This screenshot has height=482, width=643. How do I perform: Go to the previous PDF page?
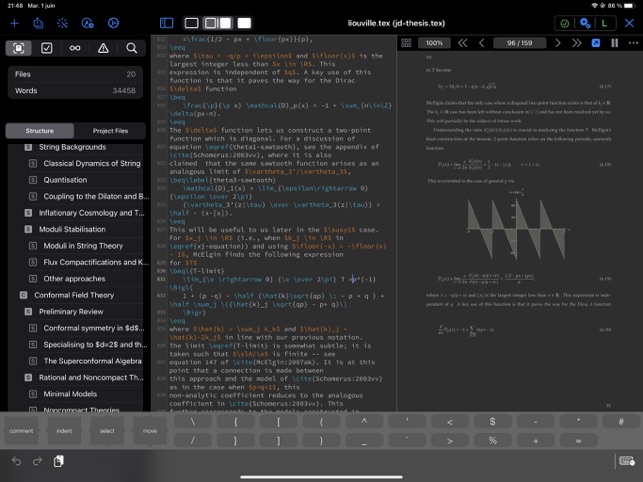coord(482,43)
